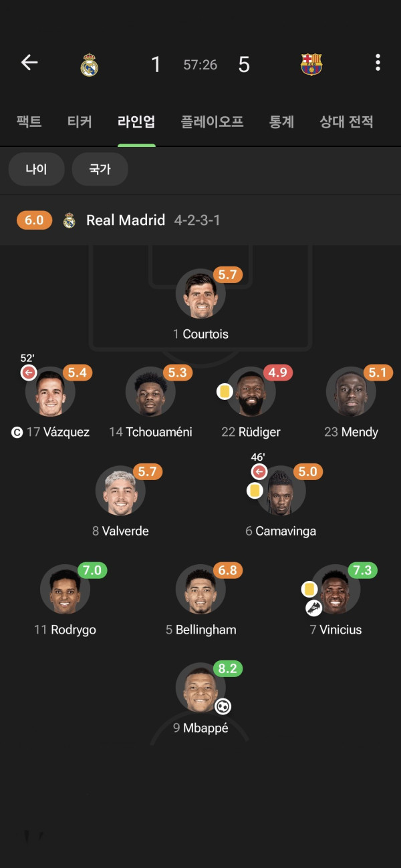
Task: Open Real Madrid team row
Action: click(x=126, y=220)
